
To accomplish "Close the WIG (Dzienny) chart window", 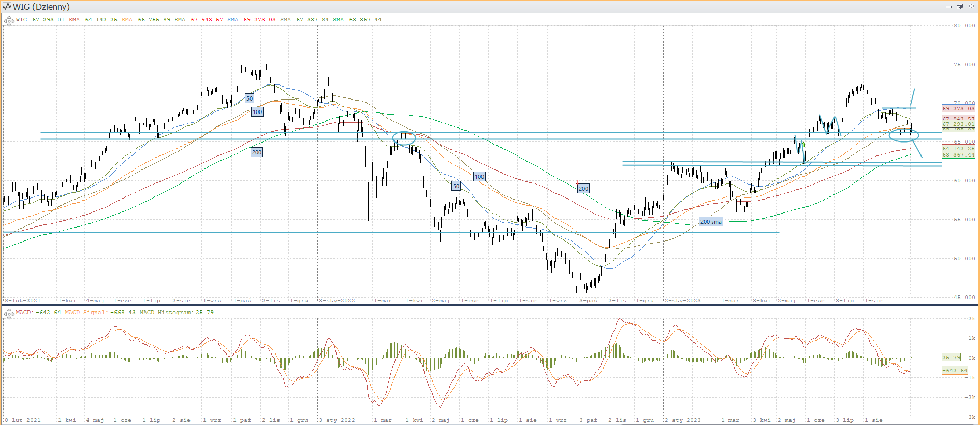I will 971,7.
